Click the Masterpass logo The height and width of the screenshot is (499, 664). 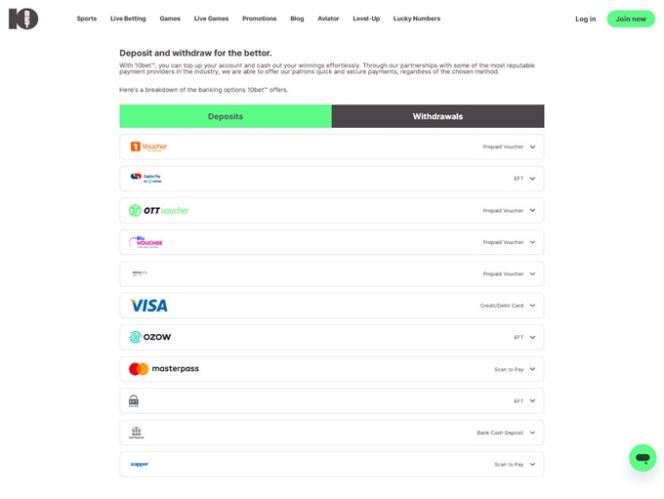pyautogui.click(x=164, y=369)
